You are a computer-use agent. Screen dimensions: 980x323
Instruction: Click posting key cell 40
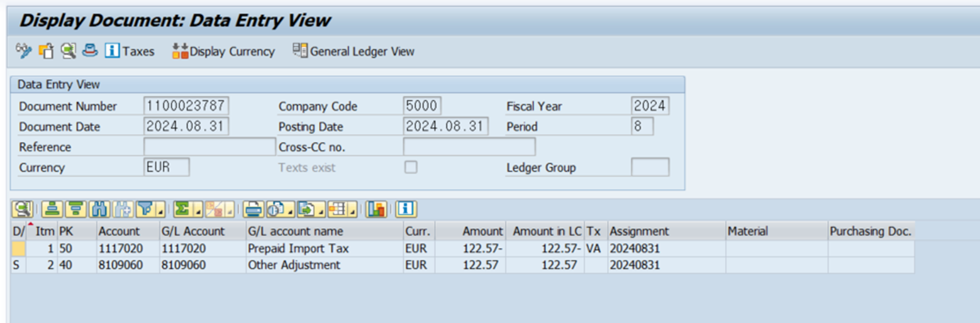77,265
